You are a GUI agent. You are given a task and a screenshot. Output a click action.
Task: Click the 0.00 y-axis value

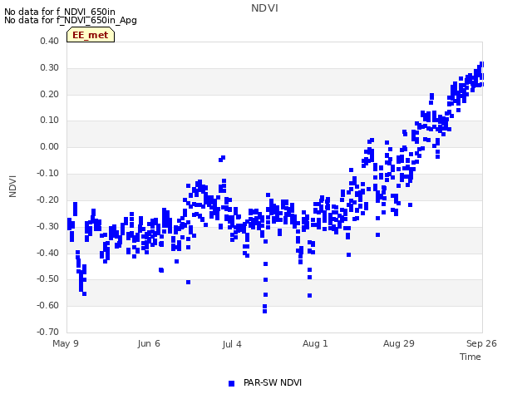pos(50,146)
